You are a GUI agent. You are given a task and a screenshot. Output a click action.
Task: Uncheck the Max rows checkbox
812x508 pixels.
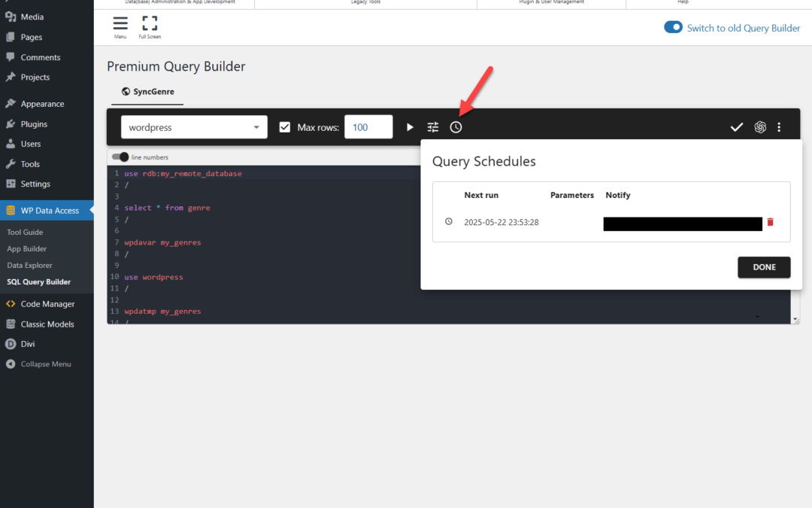(x=285, y=127)
